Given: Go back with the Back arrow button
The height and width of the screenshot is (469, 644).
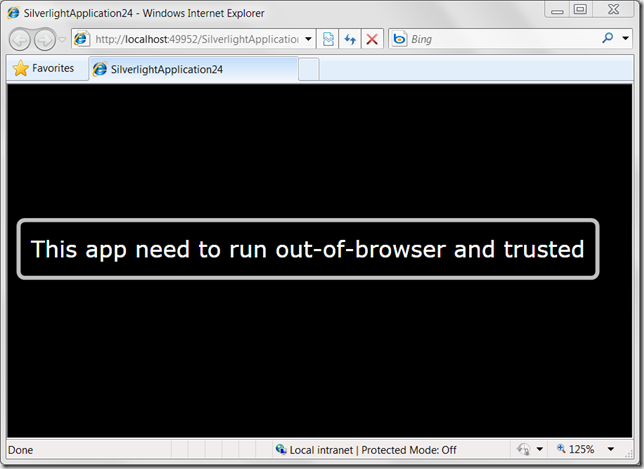Looking at the screenshot, I should (x=20, y=40).
